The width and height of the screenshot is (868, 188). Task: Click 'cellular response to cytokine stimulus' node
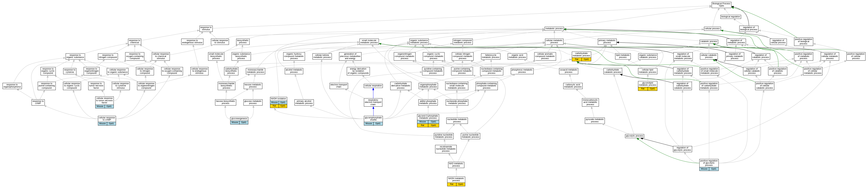pos(121,86)
